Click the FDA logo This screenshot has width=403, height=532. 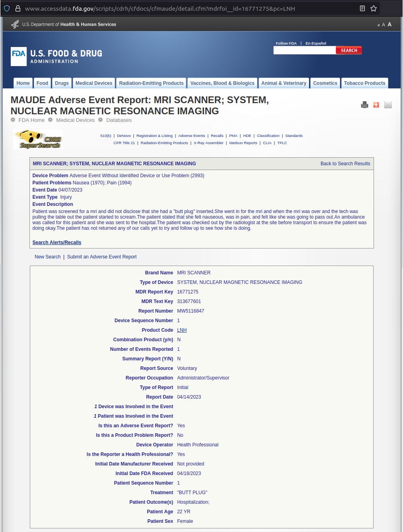click(19, 57)
